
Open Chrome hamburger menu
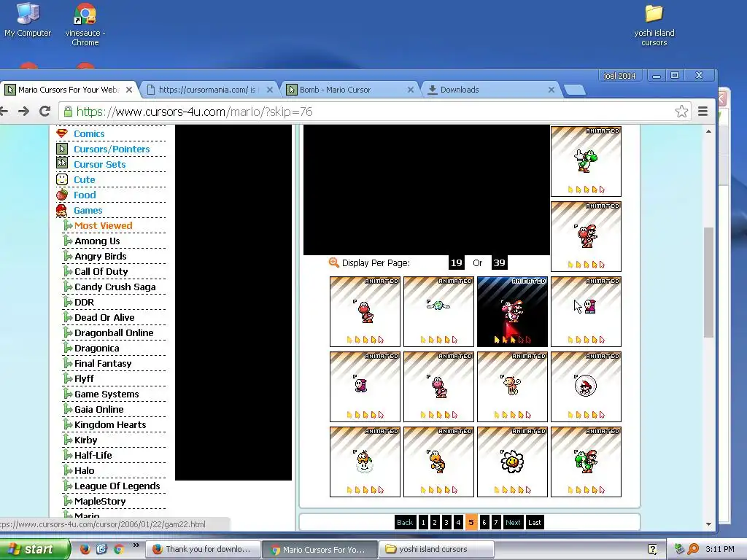(x=703, y=112)
